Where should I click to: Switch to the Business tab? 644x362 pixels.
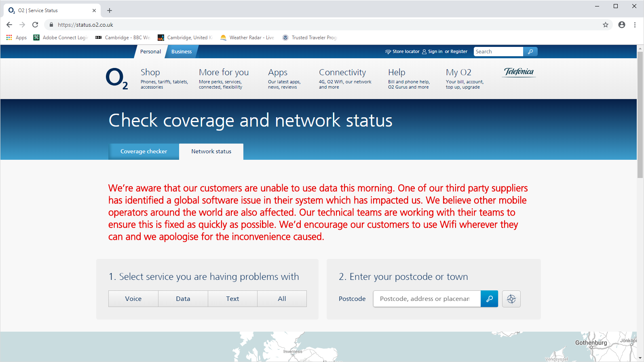click(x=182, y=52)
